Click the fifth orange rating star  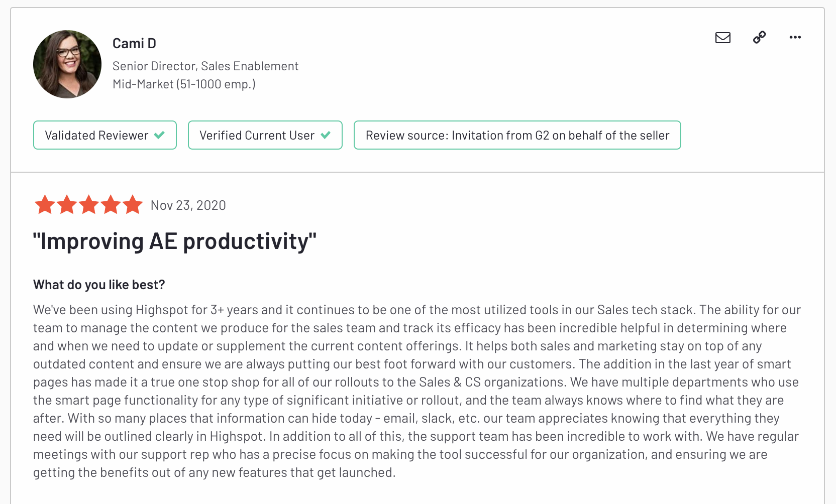point(133,205)
